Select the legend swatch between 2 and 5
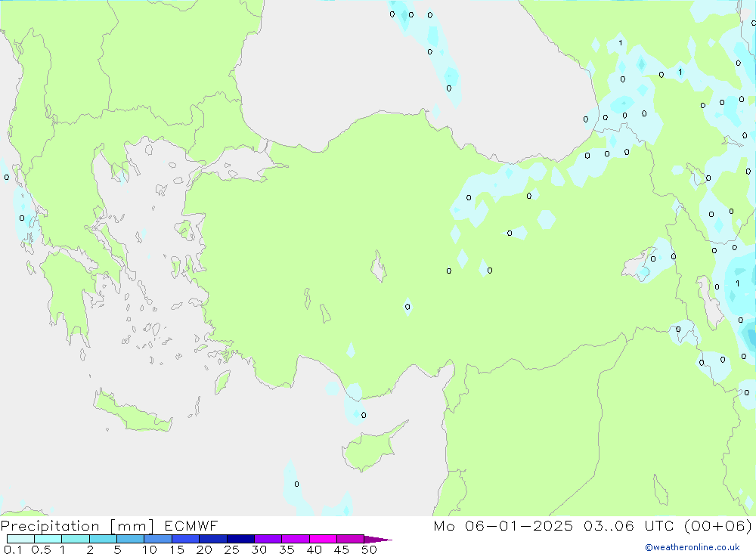The height and width of the screenshot is (554, 756). coord(103,539)
